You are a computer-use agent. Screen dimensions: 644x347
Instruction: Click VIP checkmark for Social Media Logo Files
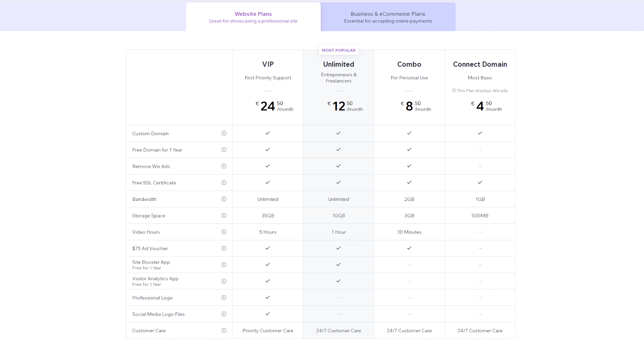point(268,314)
